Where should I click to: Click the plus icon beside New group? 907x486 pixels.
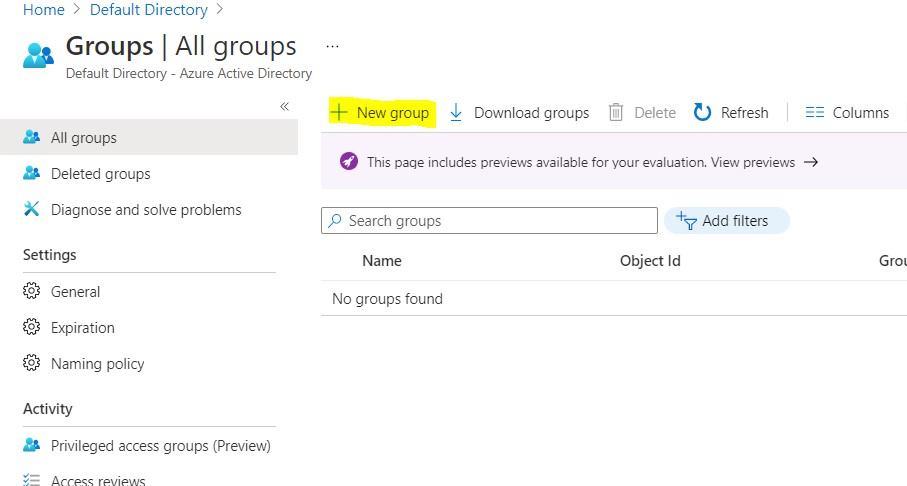click(339, 112)
